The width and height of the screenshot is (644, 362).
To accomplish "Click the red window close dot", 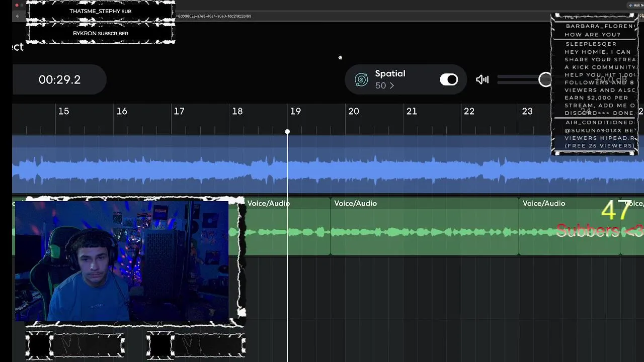I will click(17, 5).
